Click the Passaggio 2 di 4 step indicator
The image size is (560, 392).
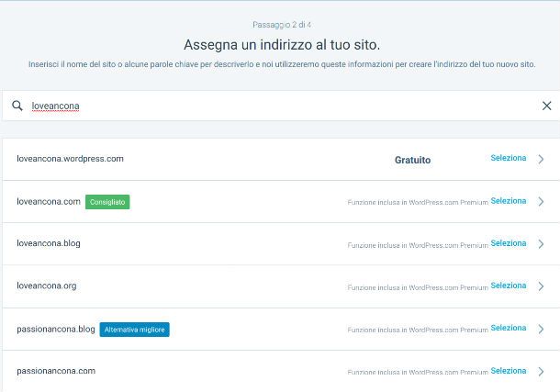[x=282, y=25]
